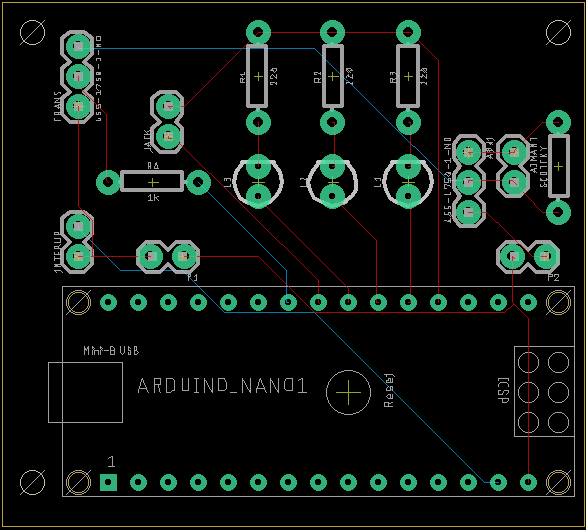Click the right pad of connector P2
Viewport: 586px width, 530px height.
pyautogui.click(x=545, y=256)
